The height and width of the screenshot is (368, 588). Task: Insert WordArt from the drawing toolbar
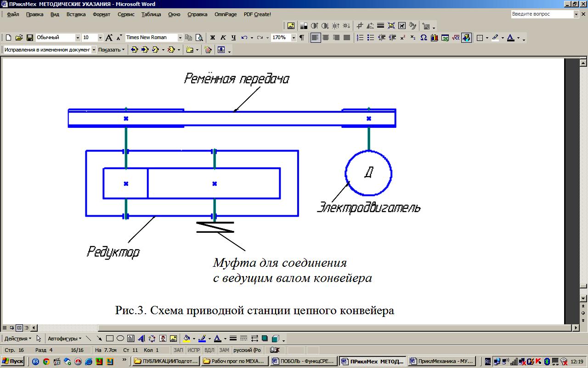coord(141,339)
